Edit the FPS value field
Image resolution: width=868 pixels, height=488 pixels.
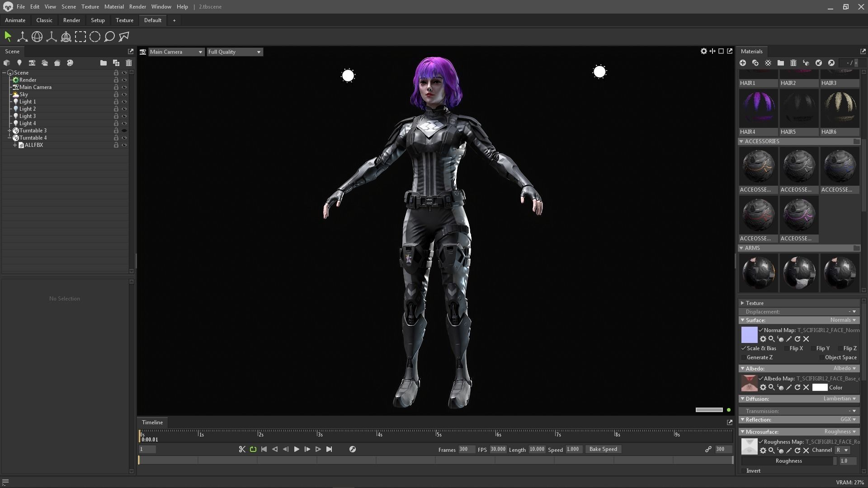[498, 449]
